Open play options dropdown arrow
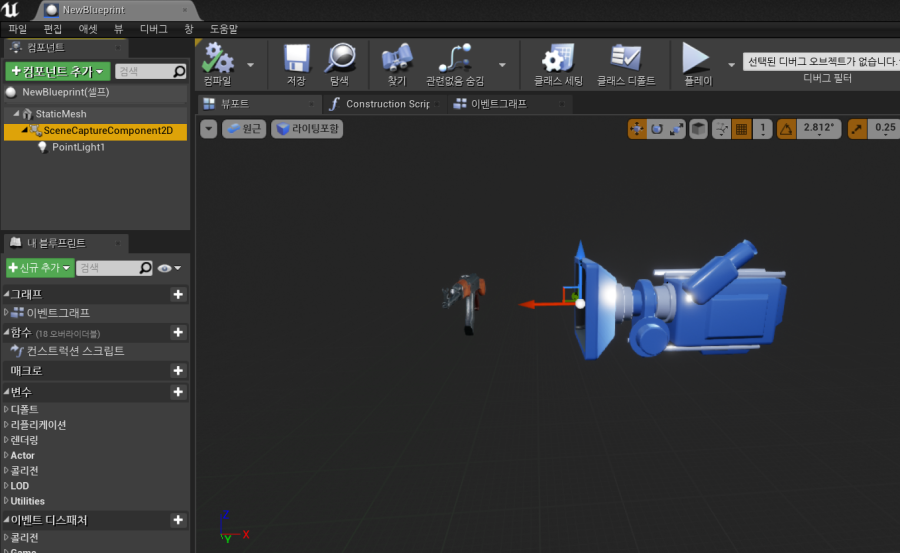Screen dimensions: 900x553 tap(731, 65)
